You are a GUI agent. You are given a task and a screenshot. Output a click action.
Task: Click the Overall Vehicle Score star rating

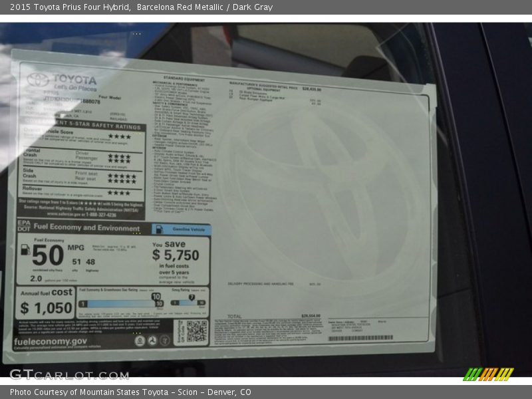pyautogui.click(x=120, y=136)
